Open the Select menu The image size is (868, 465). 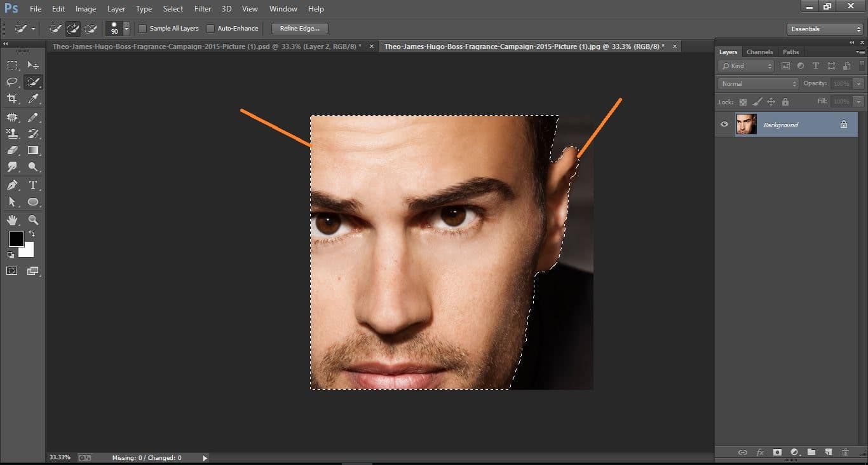tap(173, 8)
